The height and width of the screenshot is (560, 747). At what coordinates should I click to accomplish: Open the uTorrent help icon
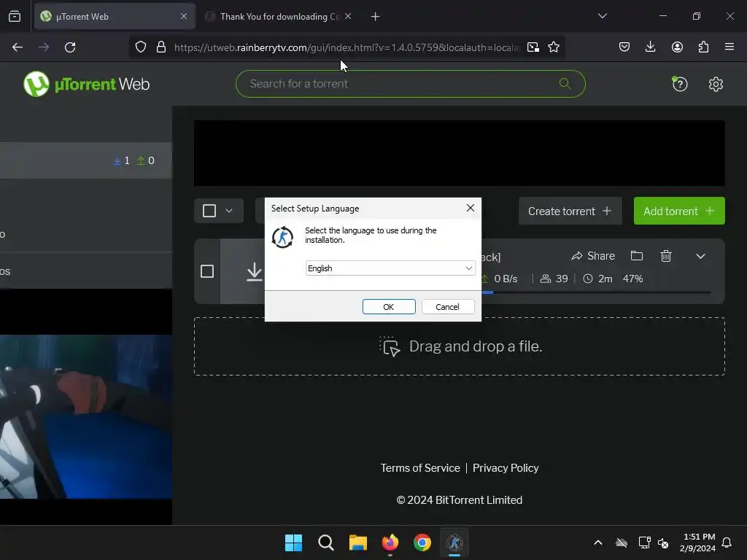coord(679,85)
